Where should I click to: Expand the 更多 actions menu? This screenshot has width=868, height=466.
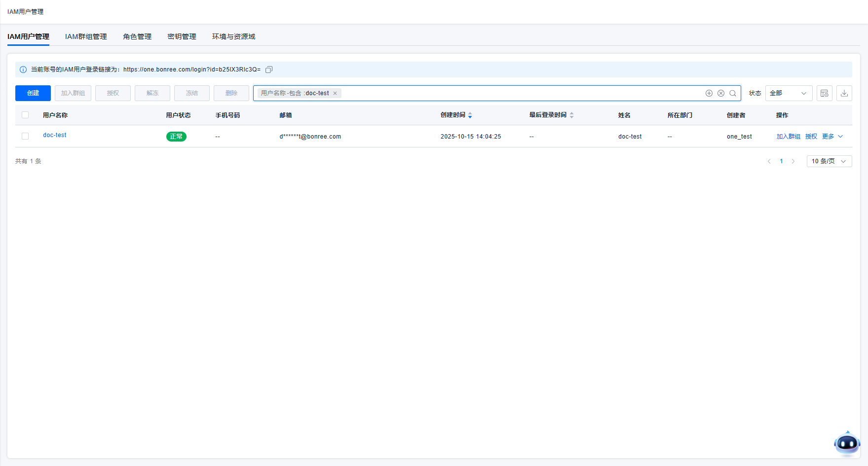pos(832,137)
